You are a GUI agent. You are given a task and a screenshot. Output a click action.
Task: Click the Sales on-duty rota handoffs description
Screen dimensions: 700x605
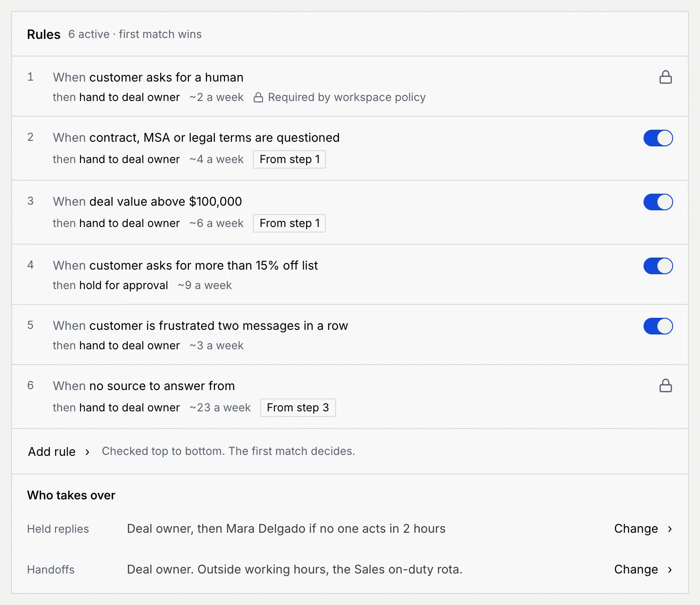pos(294,569)
